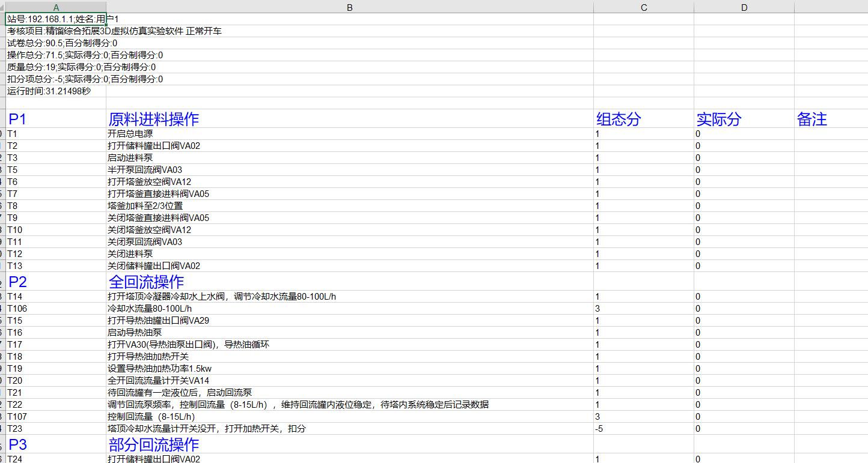Select the column A header
The width and height of the screenshot is (868, 463).
click(56, 7)
